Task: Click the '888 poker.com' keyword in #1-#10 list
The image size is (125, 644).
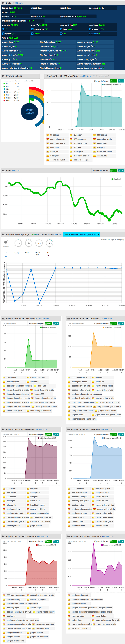Action: (80, 143)
